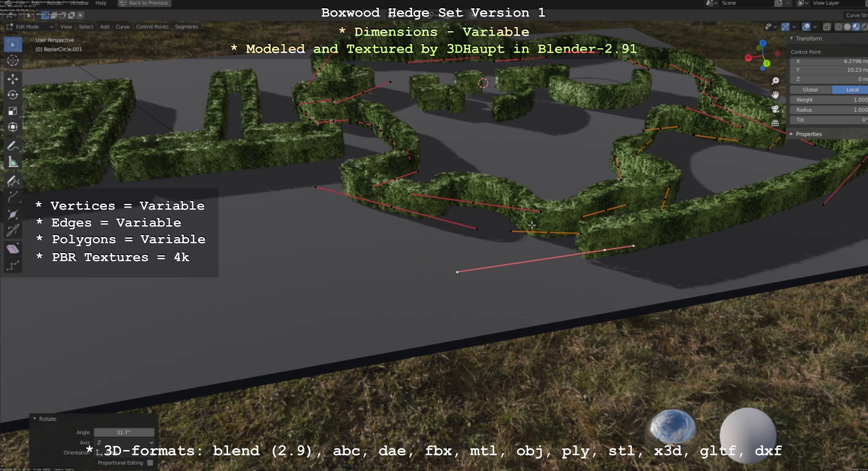Viewport: 868px width, 471px height.
Task: Expand the Properties panel
Action: click(x=792, y=134)
